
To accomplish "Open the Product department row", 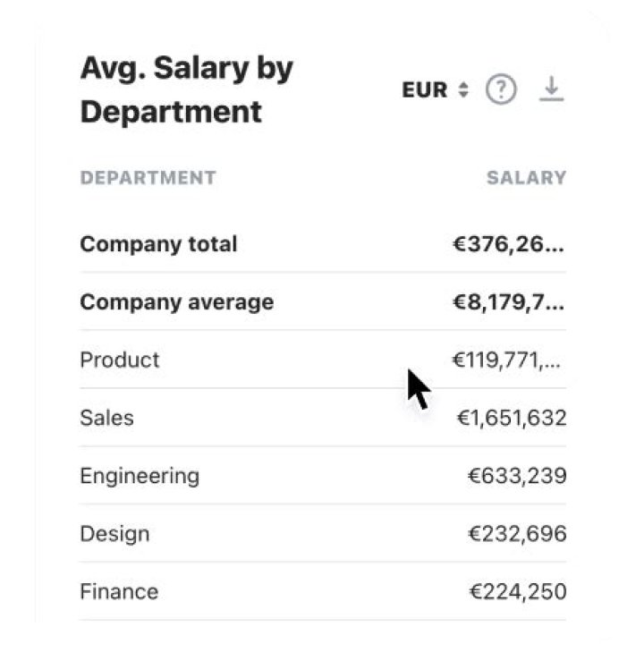I will 120,360.
